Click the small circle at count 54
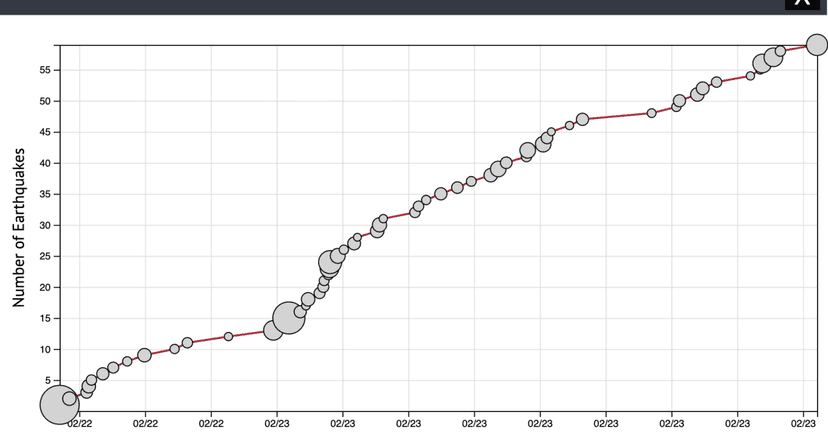This screenshot has height=435, width=828. click(750, 75)
